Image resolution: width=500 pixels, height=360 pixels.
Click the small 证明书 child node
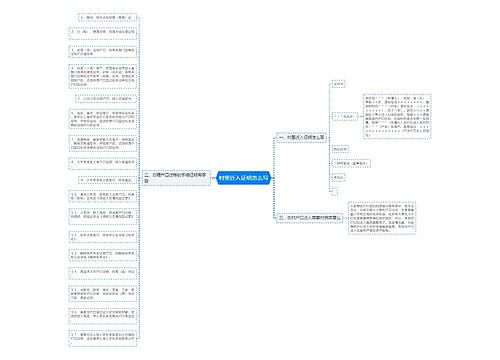(339, 84)
